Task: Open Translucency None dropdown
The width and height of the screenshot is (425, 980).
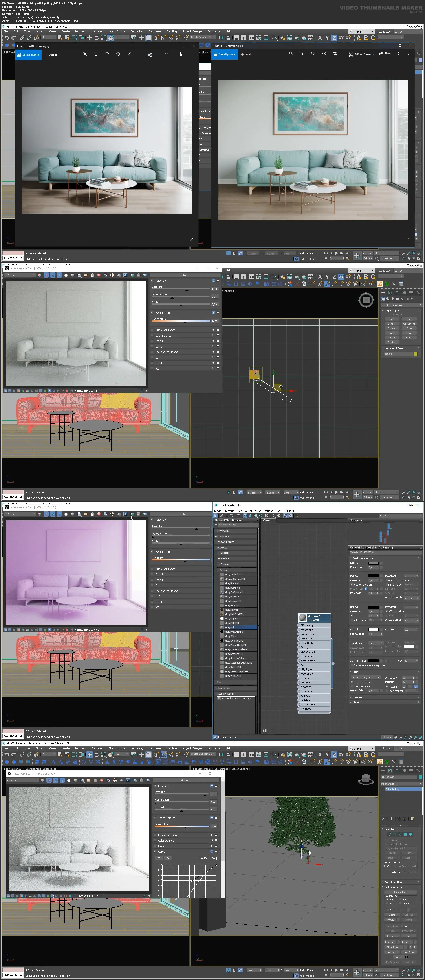Action: [x=376, y=643]
